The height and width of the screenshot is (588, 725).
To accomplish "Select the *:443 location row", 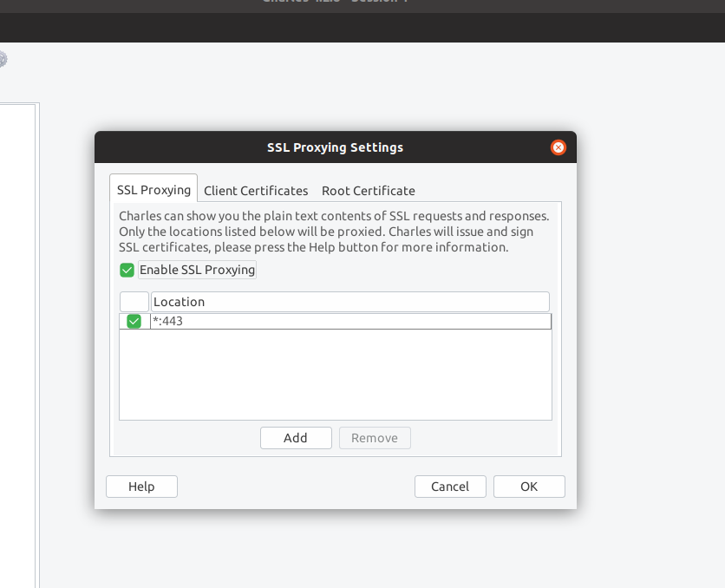I will [x=336, y=321].
